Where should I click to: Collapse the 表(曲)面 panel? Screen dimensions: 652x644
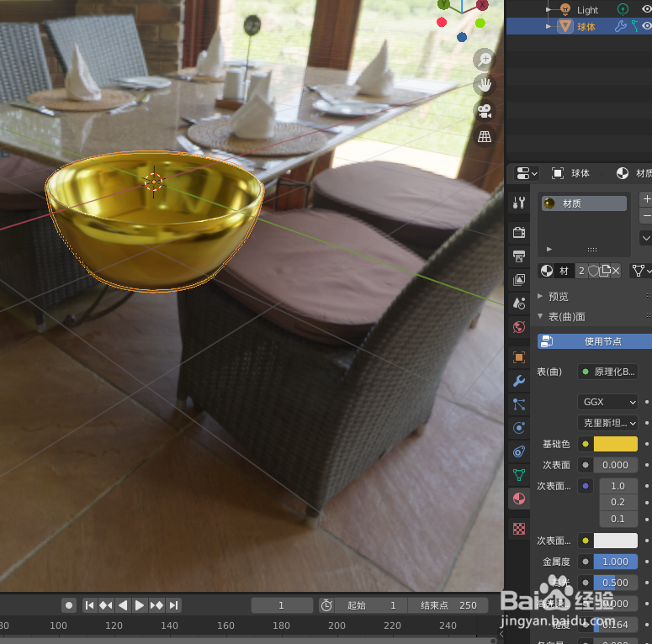point(540,316)
